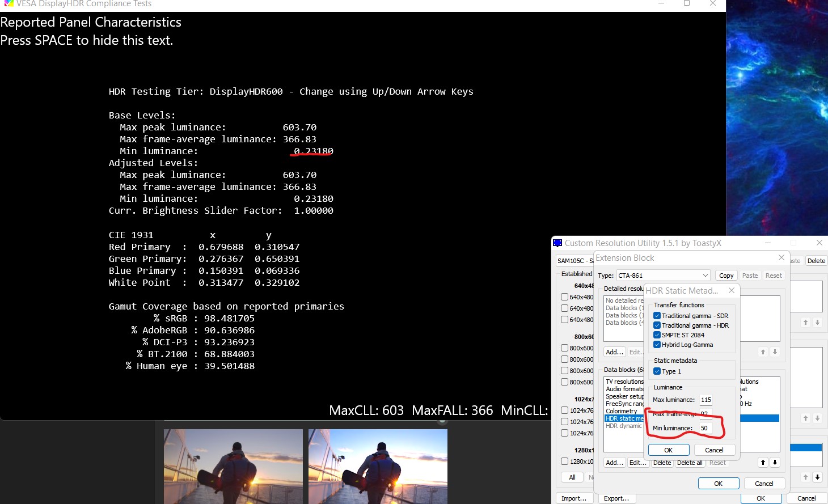
Task: Close the Extension Block dialog
Action: click(781, 258)
